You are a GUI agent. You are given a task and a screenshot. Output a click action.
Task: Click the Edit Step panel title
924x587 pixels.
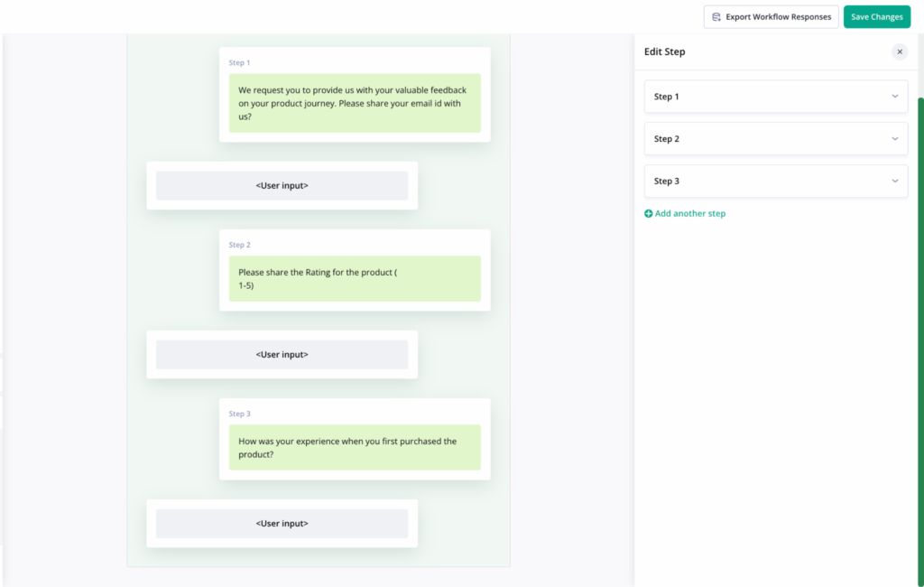tap(665, 51)
